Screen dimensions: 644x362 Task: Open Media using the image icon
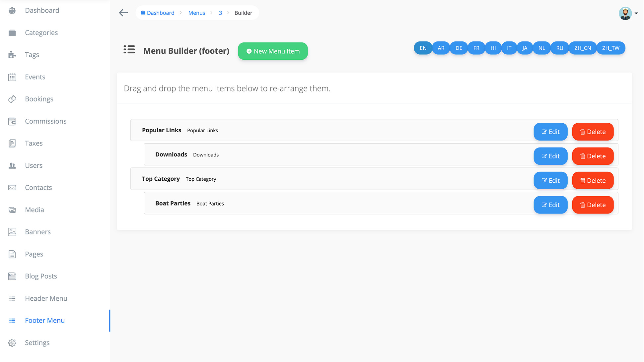[12, 210]
